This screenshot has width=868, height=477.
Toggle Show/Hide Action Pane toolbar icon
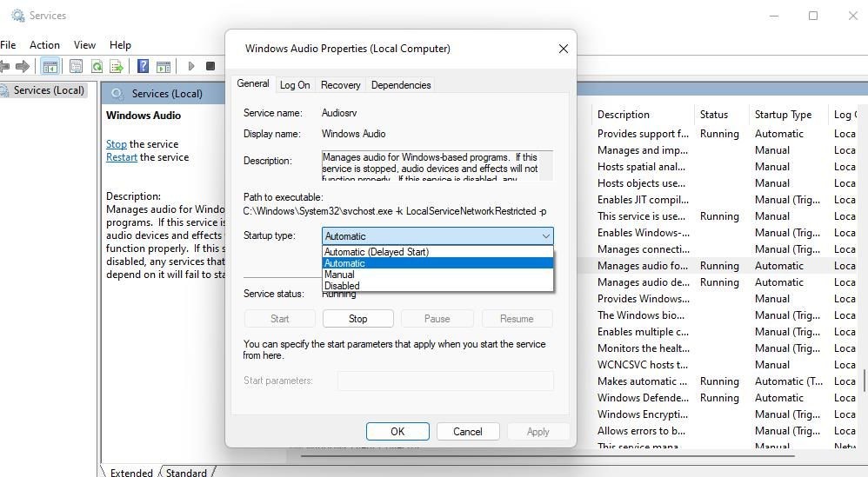click(164, 67)
